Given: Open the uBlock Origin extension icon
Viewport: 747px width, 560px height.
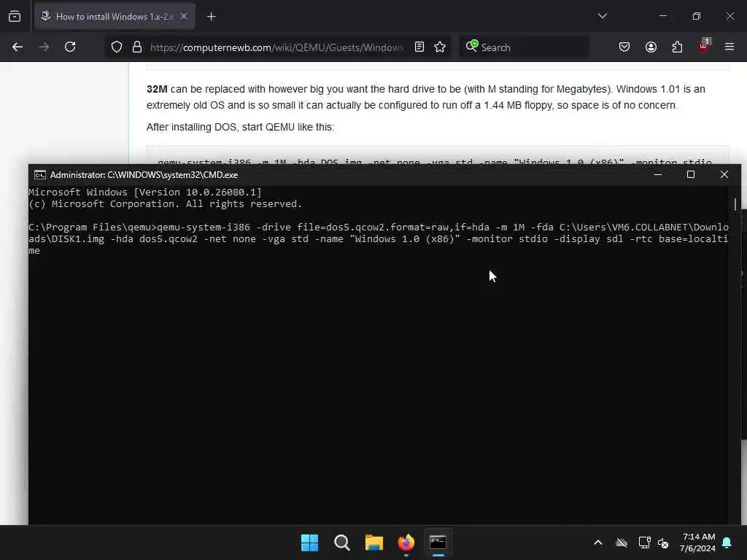Looking at the screenshot, I should [x=704, y=46].
